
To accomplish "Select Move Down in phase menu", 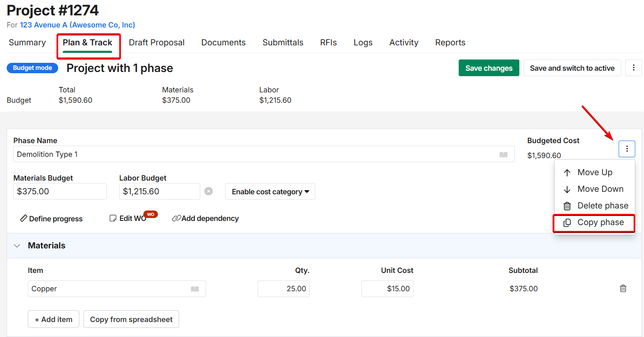I will click(x=594, y=189).
